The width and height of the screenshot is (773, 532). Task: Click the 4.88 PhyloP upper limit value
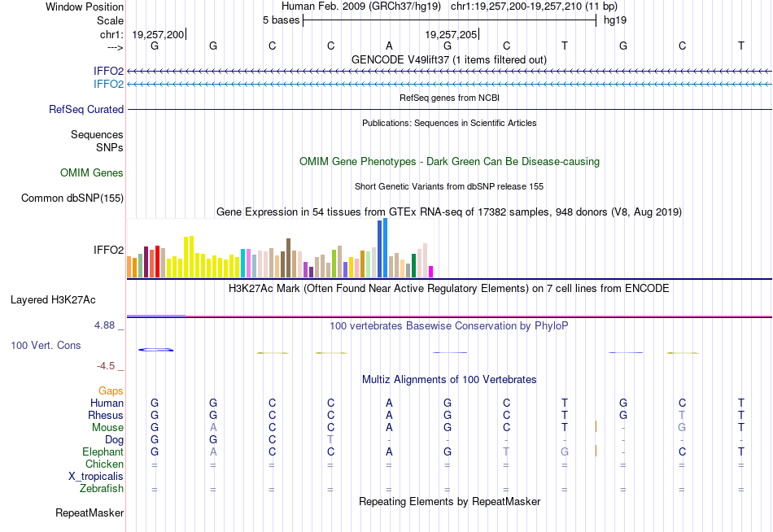tap(104, 325)
